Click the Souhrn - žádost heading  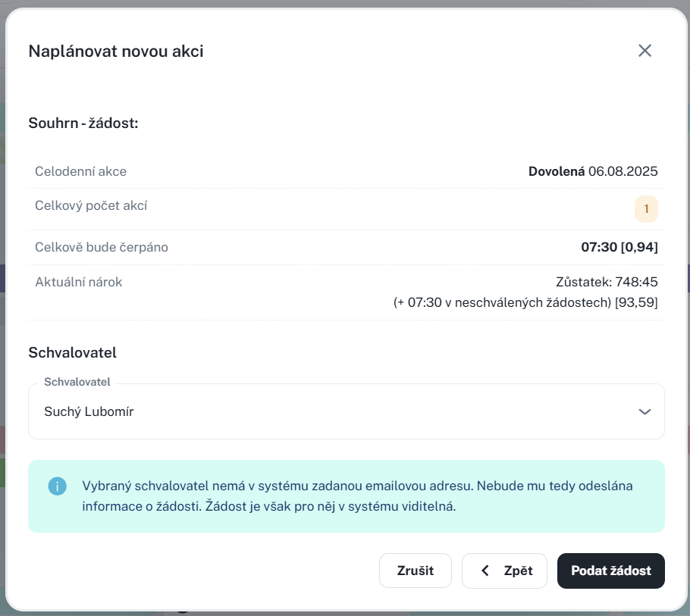click(x=83, y=123)
